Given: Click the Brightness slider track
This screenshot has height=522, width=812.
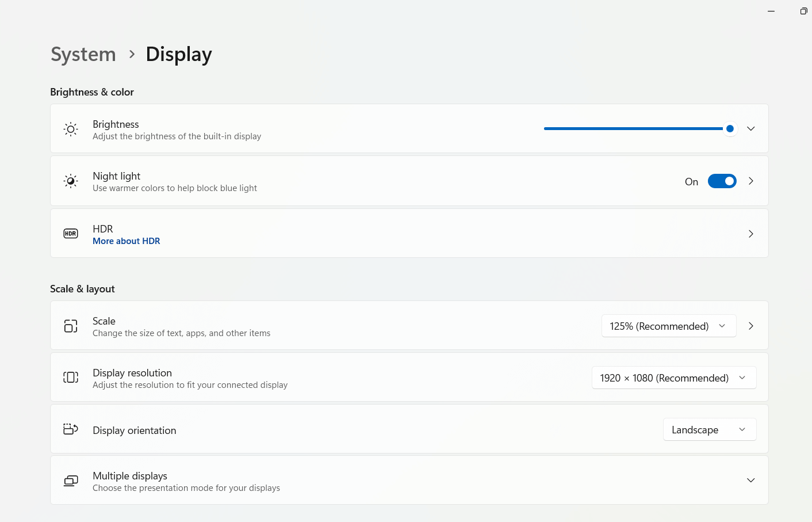Looking at the screenshot, I should (633, 129).
